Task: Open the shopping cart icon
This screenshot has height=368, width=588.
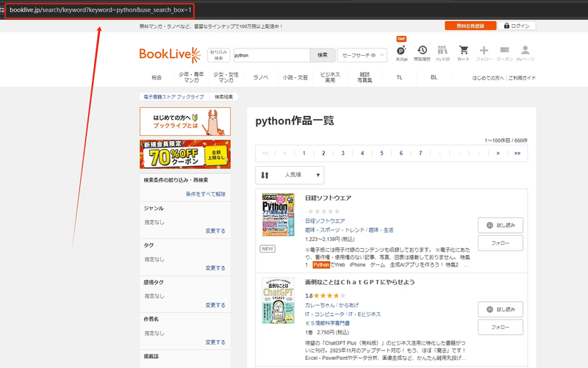Action: [x=464, y=52]
